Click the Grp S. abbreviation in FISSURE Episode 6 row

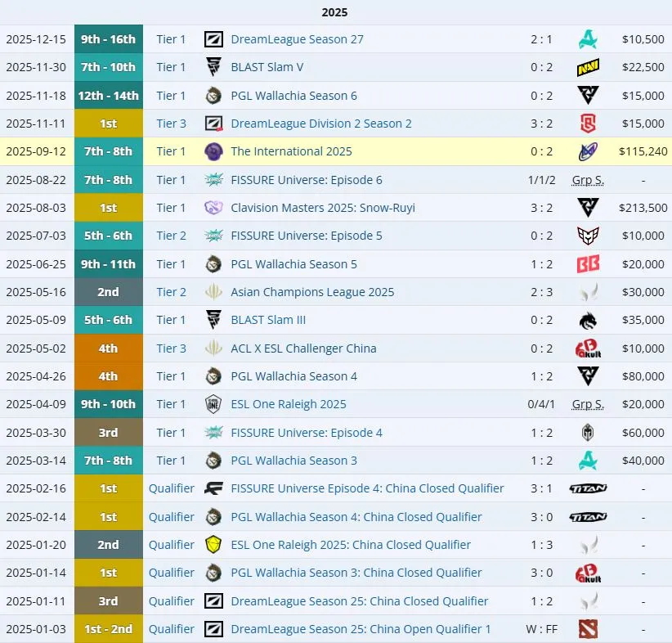point(588,180)
